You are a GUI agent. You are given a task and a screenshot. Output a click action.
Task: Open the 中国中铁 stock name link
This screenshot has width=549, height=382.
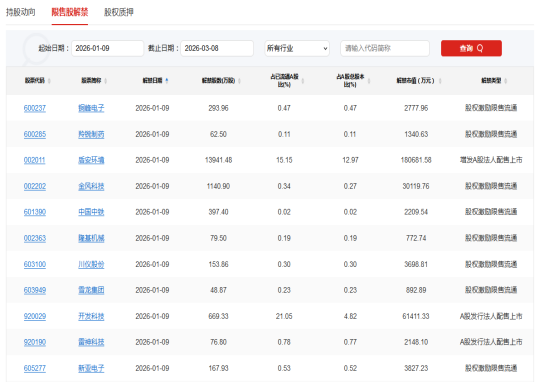point(91,212)
